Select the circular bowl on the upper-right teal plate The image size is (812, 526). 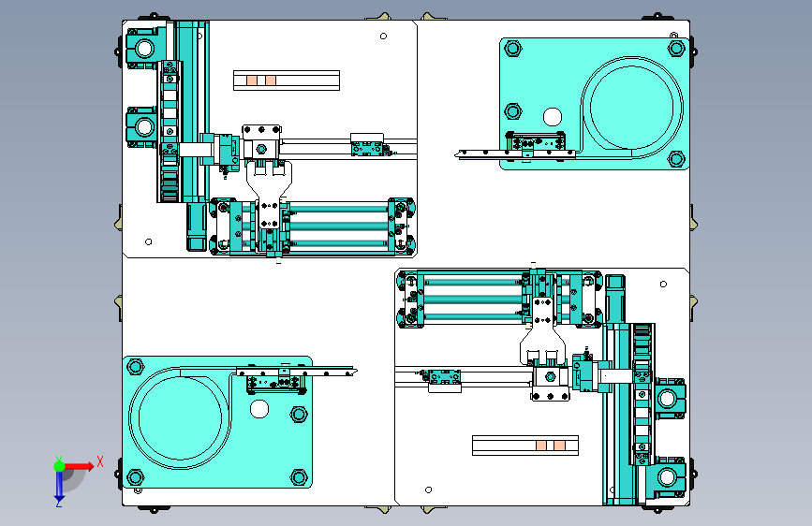pyautogui.click(x=632, y=106)
